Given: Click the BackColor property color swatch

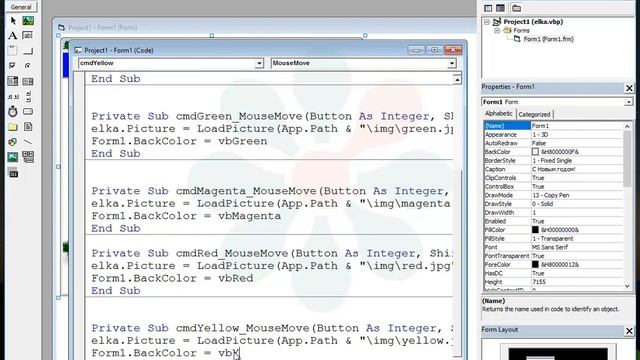Looking at the screenshot, I should coord(535,152).
